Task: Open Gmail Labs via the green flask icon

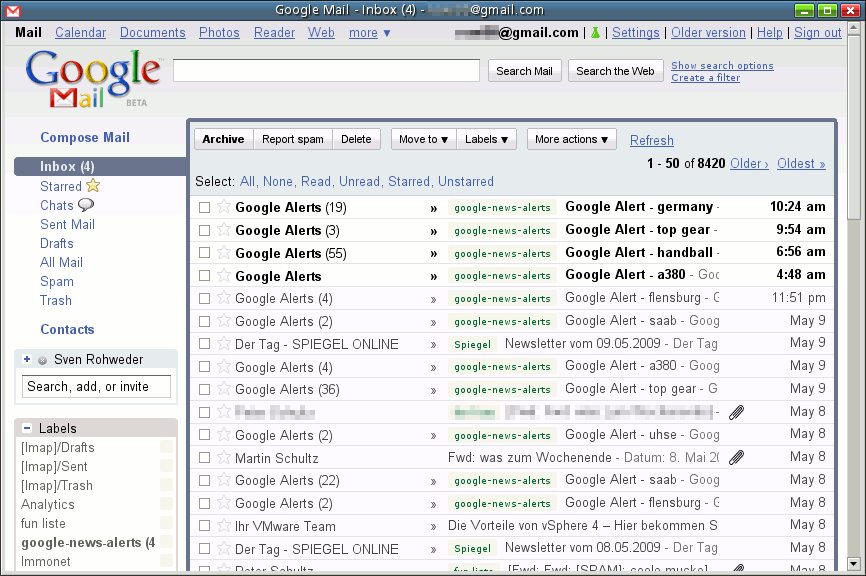Action: tap(595, 33)
